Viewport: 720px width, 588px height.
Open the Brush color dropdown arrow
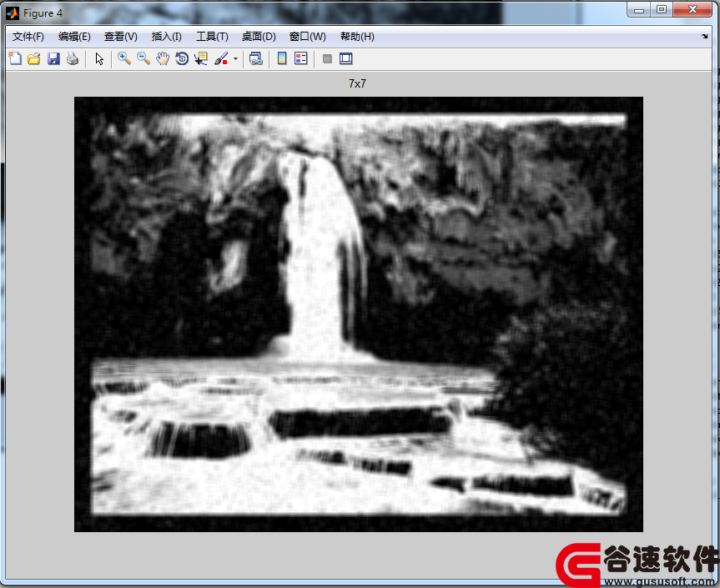235,58
